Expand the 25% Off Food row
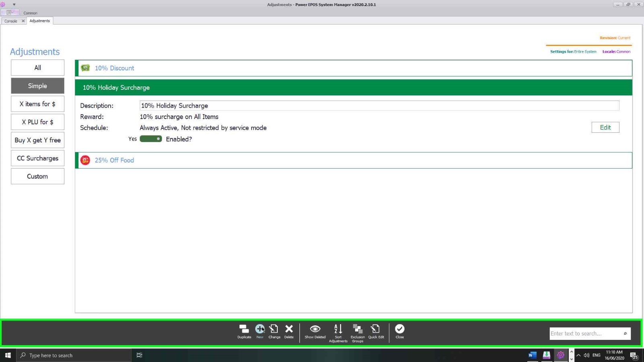 (353, 160)
